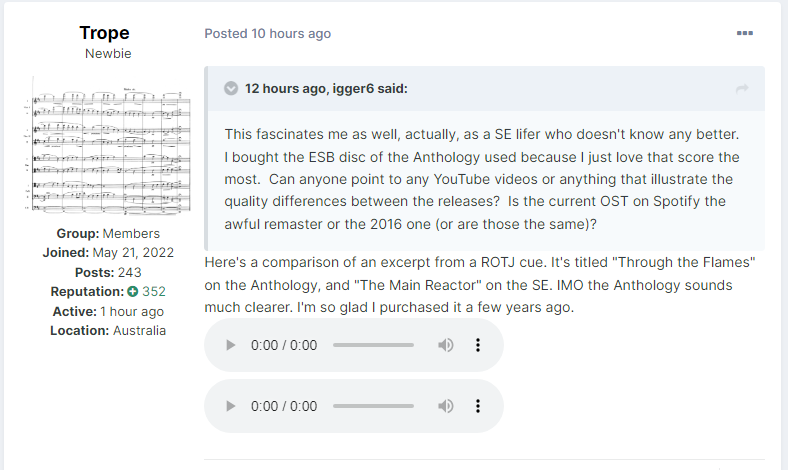This screenshot has width=788, height=470.
Task: Open first audio player's more options
Action: pyautogui.click(x=478, y=345)
